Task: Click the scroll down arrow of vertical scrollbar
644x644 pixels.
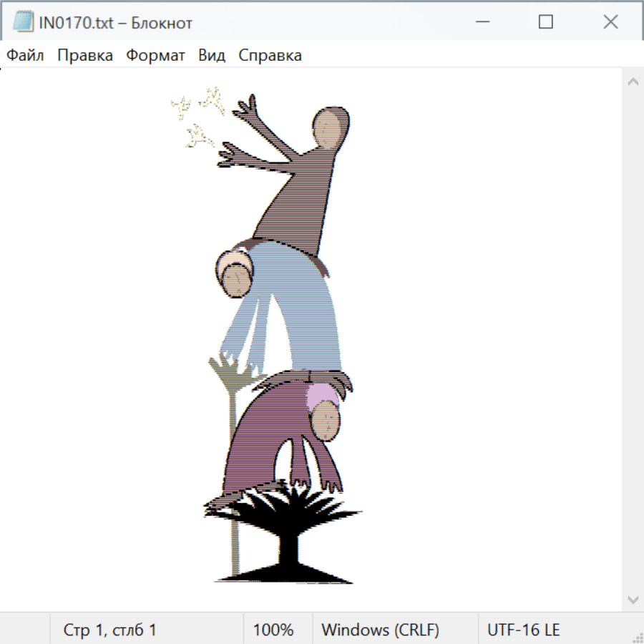Action: [x=633, y=599]
